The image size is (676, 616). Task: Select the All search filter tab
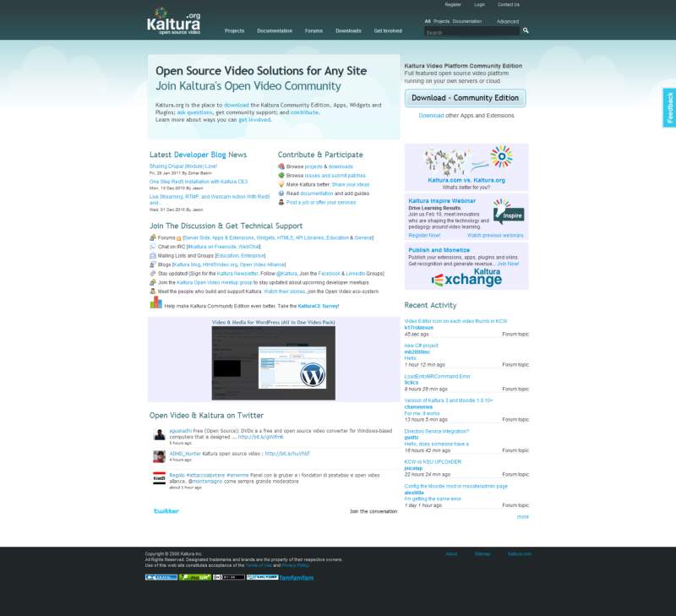tap(428, 21)
